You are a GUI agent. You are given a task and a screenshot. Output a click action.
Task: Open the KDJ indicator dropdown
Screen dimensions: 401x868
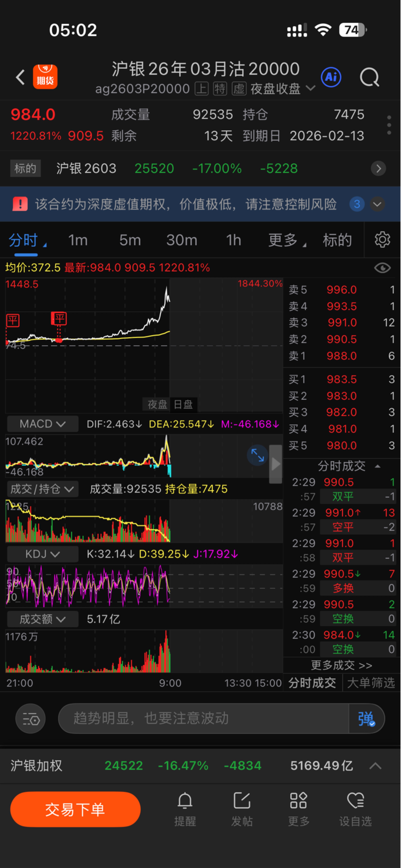click(42, 554)
